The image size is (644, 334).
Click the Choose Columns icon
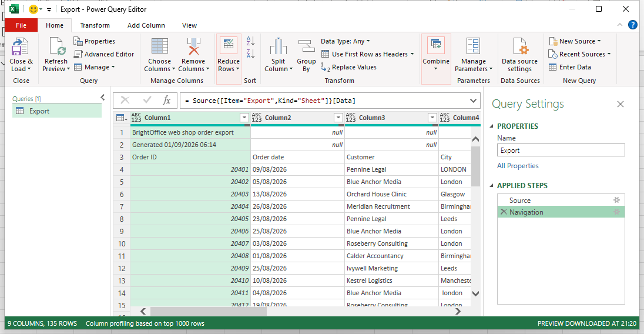click(159, 46)
